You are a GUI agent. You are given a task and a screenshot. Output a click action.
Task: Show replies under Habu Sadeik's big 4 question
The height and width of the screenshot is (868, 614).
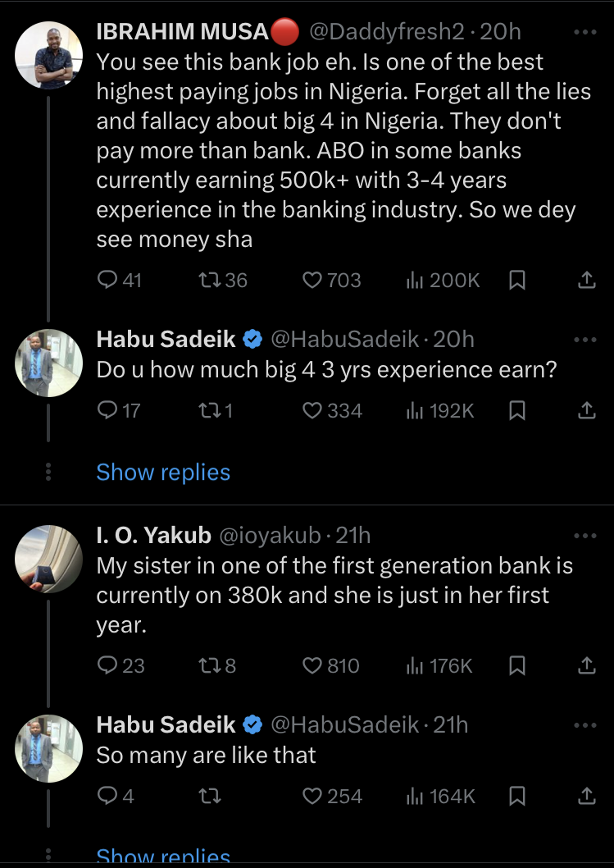pyautogui.click(x=163, y=473)
